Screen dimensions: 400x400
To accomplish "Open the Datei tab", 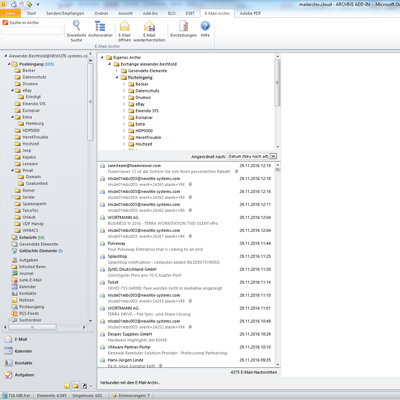I will pos(10,13).
